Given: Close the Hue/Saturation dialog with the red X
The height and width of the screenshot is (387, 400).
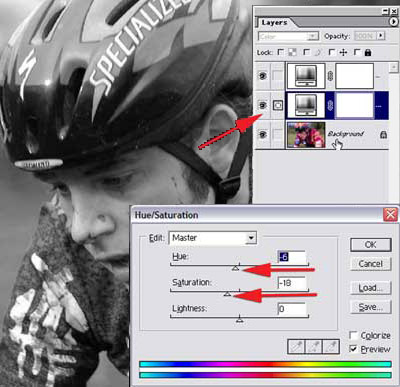Looking at the screenshot, I should click(390, 214).
